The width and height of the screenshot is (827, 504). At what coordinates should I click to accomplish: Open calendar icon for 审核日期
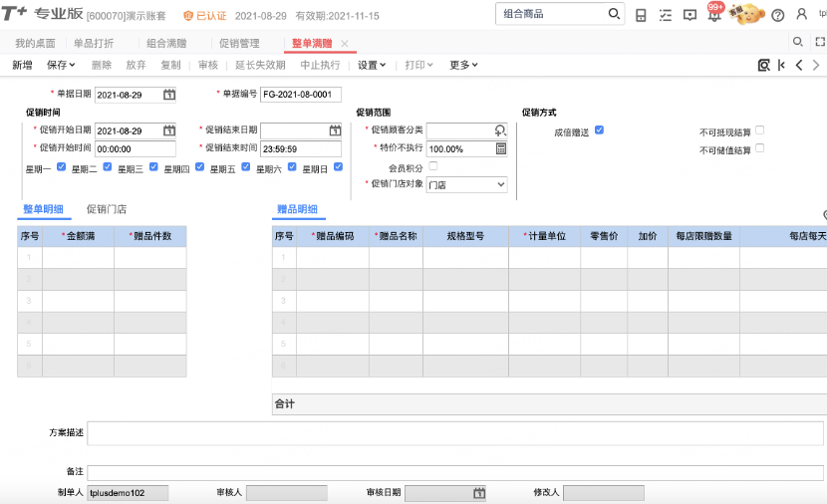[479, 493]
